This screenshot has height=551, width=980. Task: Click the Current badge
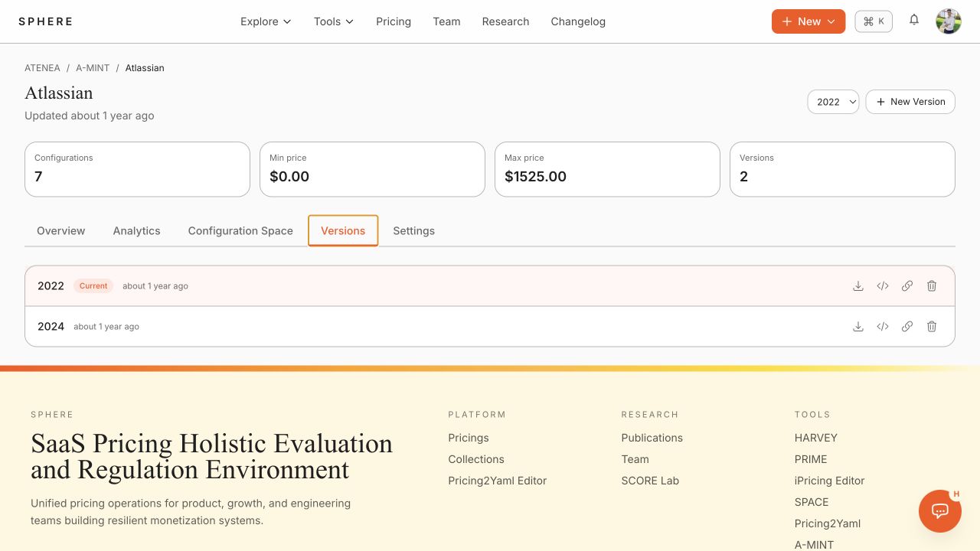tap(93, 286)
